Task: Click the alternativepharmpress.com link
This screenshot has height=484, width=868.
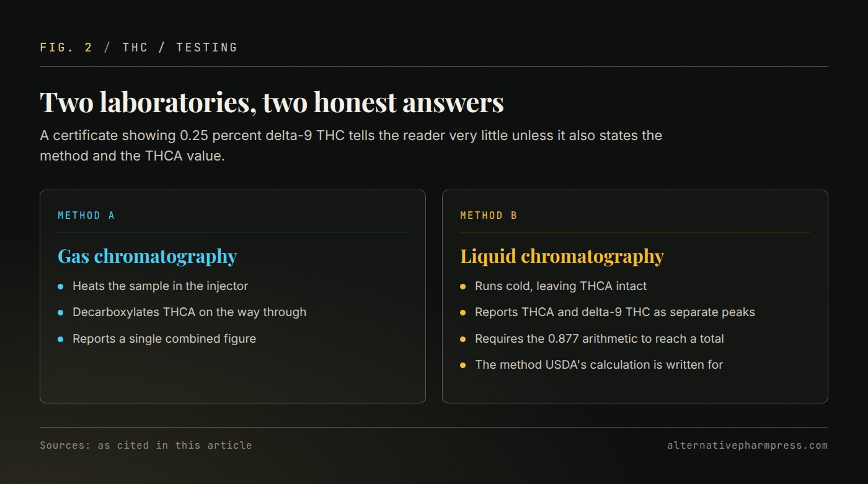Action: pyautogui.click(x=747, y=445)
